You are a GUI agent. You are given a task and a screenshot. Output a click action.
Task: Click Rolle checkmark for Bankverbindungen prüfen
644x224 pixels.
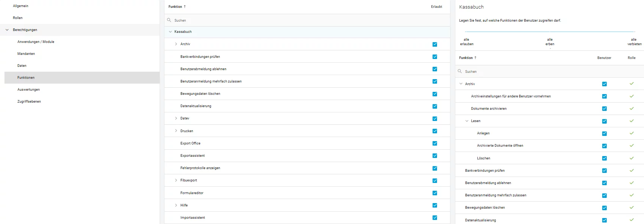(x=632, y=171)
